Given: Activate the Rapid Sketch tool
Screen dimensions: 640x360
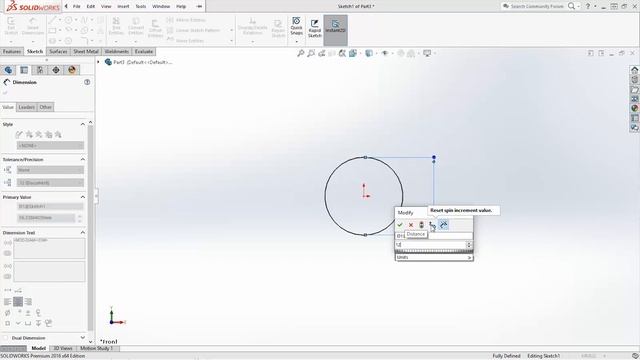Looking at the screenshot, I should [314, 29].
